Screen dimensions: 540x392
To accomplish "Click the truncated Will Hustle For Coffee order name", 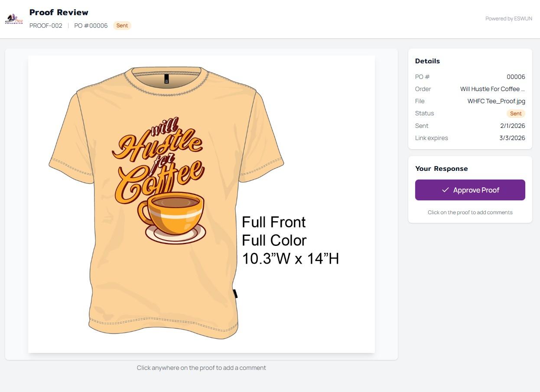I will [x=492, y=89].
